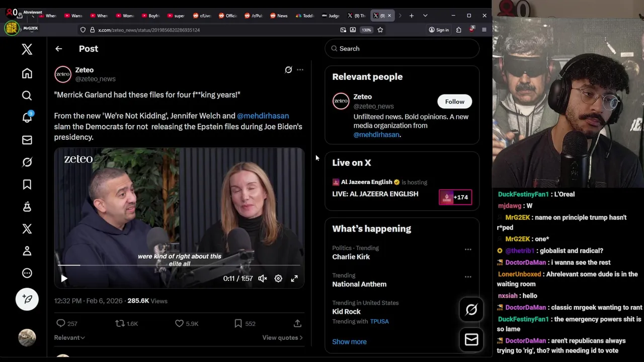Image resolution: width=644 pixels, height=362 pixels.
Task: Compose a new post
Action: (27, 299)
